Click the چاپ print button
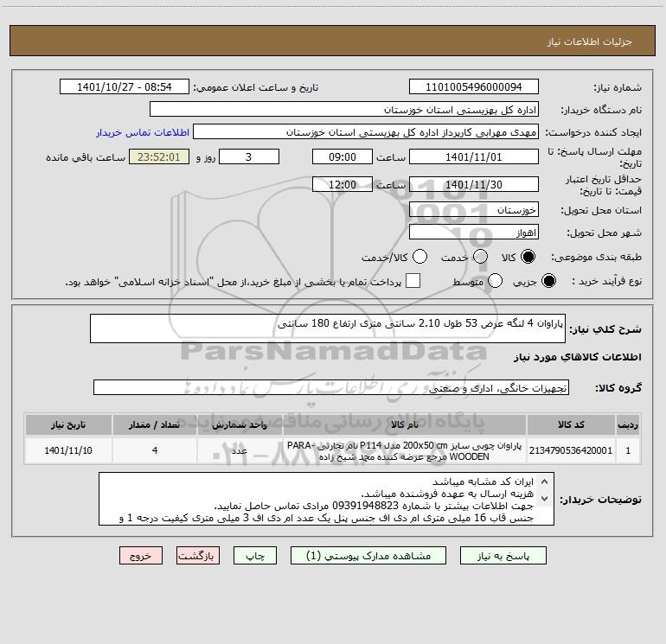Screen dimensions: 666x644 tap(255, 556)
